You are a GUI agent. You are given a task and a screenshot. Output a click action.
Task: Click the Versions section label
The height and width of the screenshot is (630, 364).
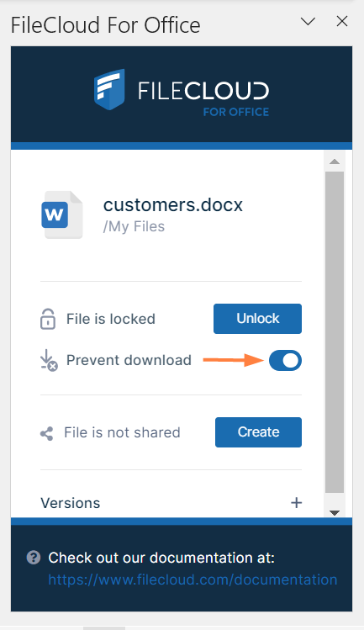(71, 503)
